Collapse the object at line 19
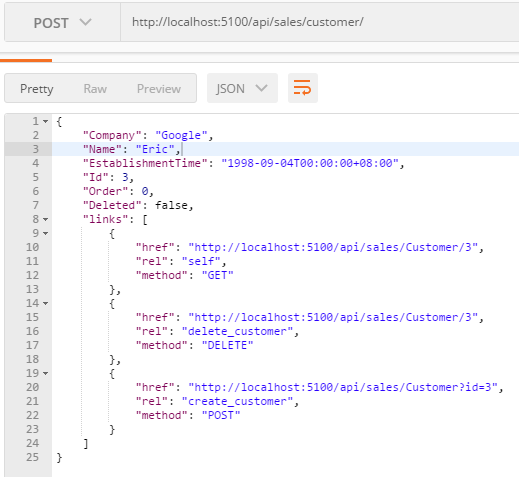The image size is (519, 477). point(46,373)
